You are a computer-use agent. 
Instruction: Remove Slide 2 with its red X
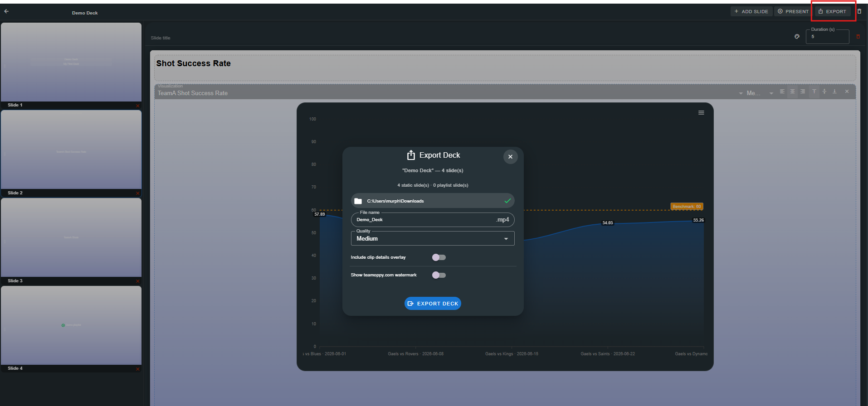138,193
